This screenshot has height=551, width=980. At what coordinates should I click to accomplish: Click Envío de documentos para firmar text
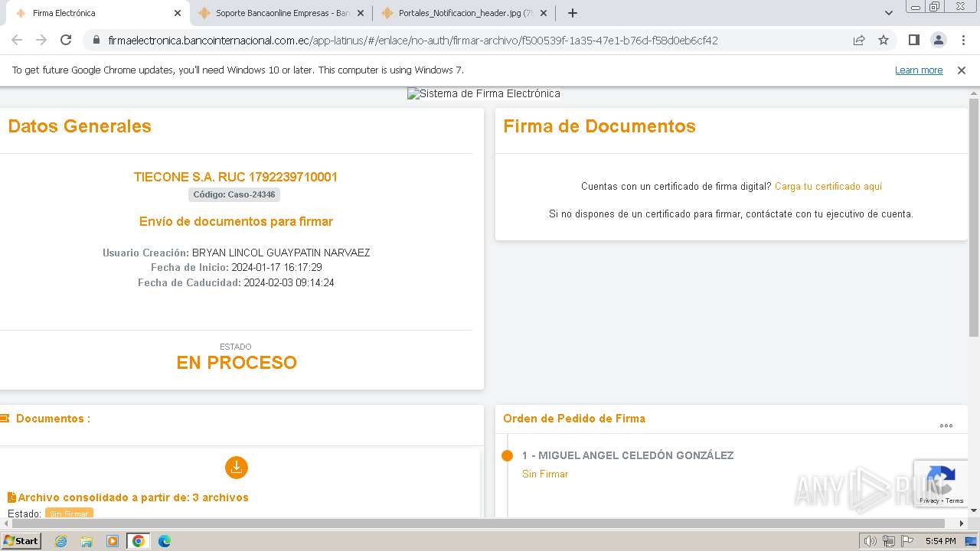pyautogui.click(x=236, y=221)
